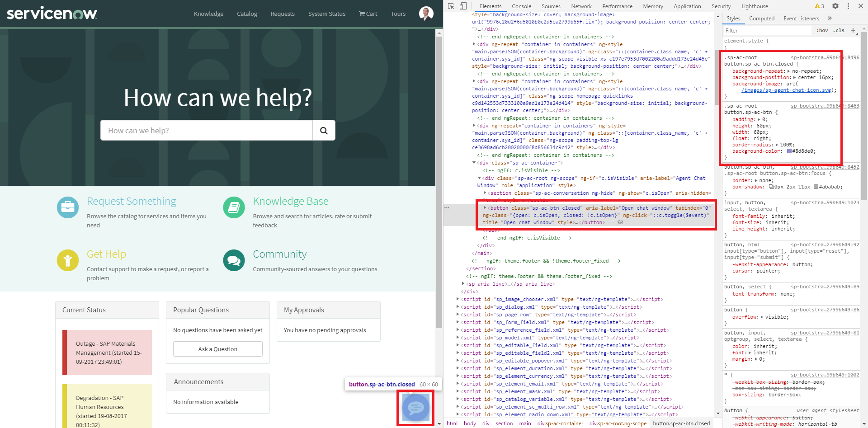Toggle .cls element classes panel
Viewport: 868px width, 428px height.
[x=840, y=30]
